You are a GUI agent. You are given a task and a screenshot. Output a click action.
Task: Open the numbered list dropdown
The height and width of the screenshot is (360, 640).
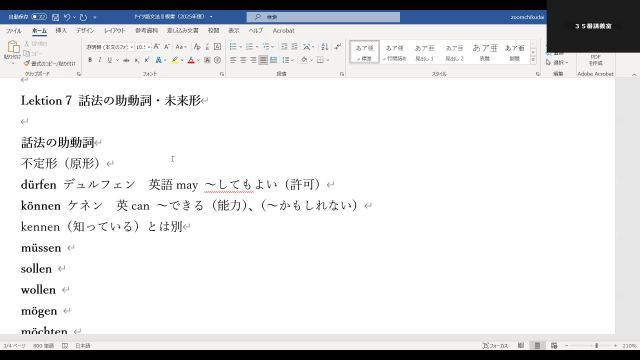pos(257,47)
